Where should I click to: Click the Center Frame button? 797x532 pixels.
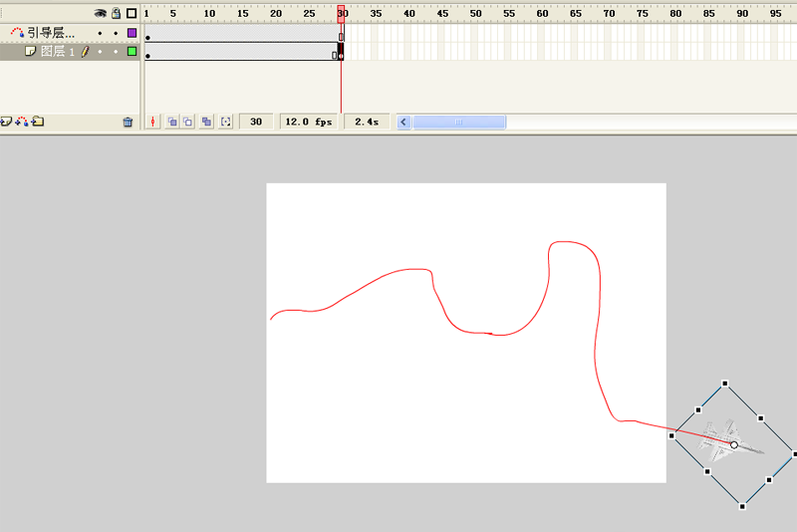[x=153, y=122]
